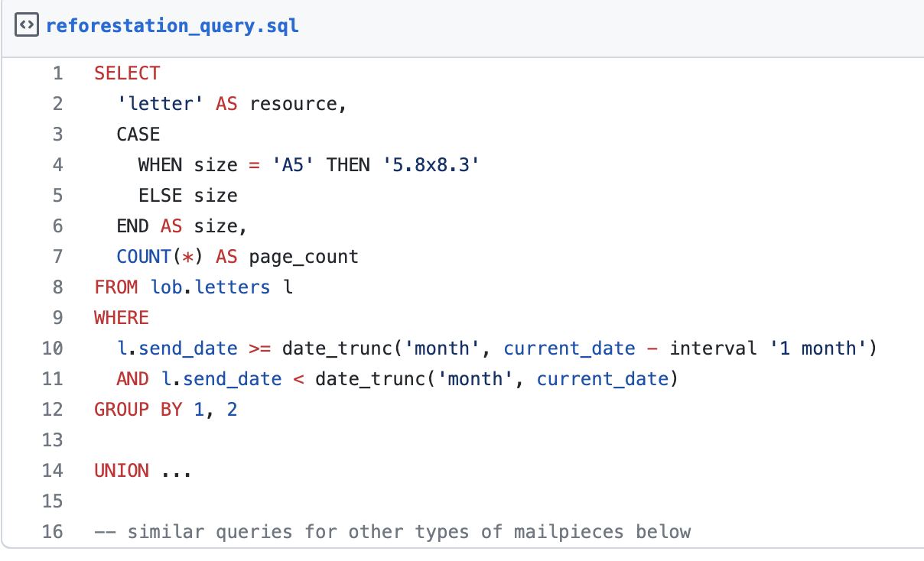This screenshot has width=924, height=561.
Task: Click line number 10
Action: [53, 349]
